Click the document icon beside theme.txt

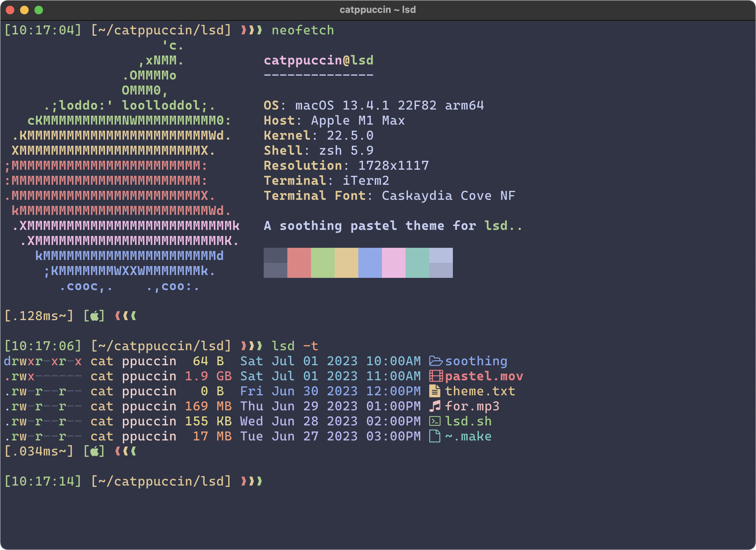[435, 391]
